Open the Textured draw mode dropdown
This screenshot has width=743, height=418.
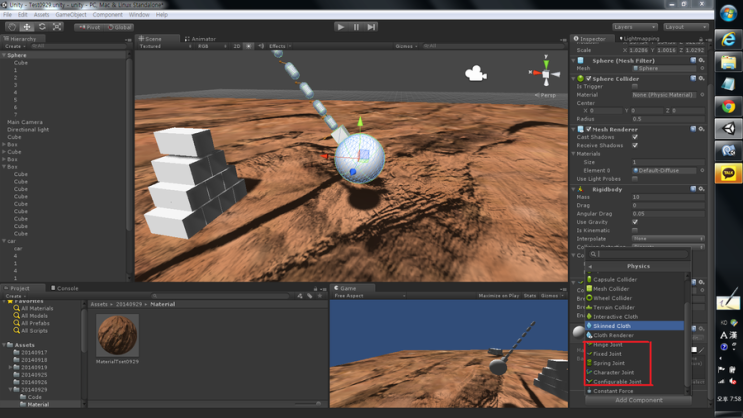tap(165, 46)
